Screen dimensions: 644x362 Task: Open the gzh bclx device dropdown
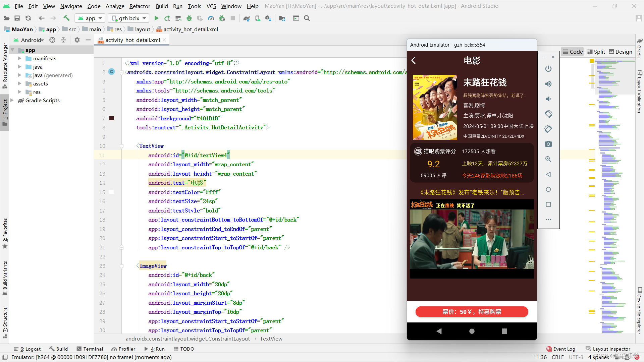point(129,18)
